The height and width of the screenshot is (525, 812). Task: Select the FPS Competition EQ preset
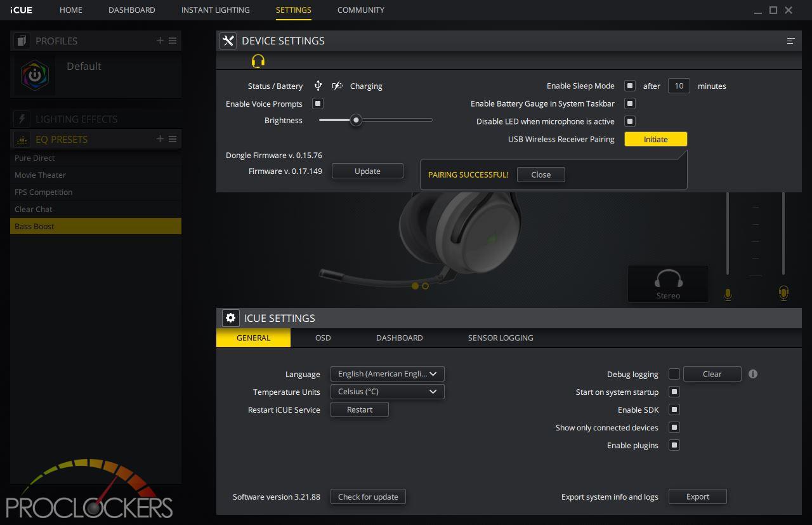coord(96,192)
